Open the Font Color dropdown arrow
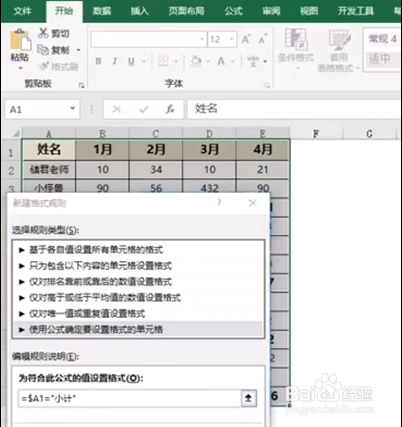This screenshot has height=427, width=402. 233,61
